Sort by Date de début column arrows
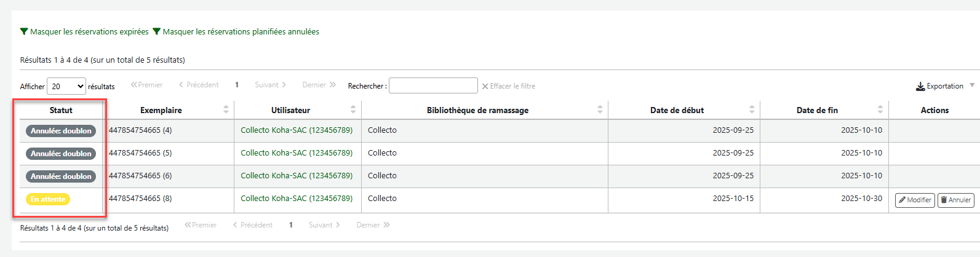This screenshot has height=257, width=980. (x=752, y=109)
